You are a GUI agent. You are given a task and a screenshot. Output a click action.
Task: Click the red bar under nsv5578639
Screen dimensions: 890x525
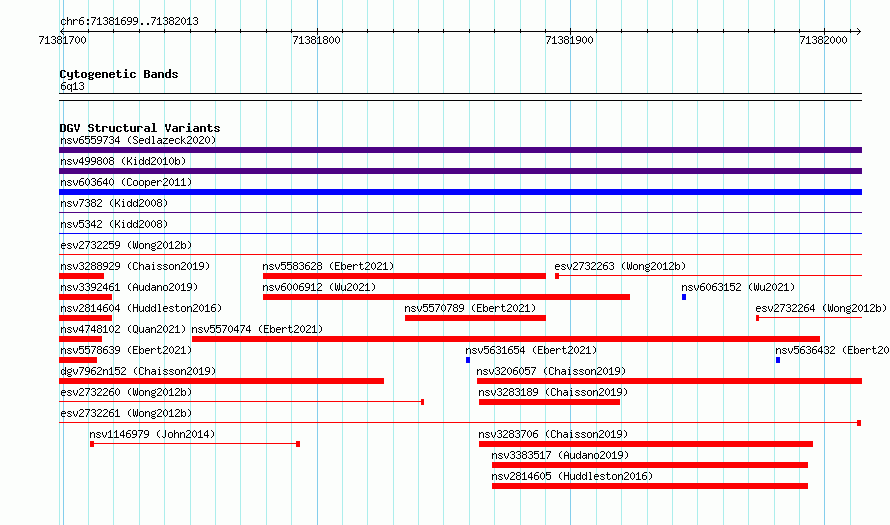pyautogui.click(x=78, y=360)
